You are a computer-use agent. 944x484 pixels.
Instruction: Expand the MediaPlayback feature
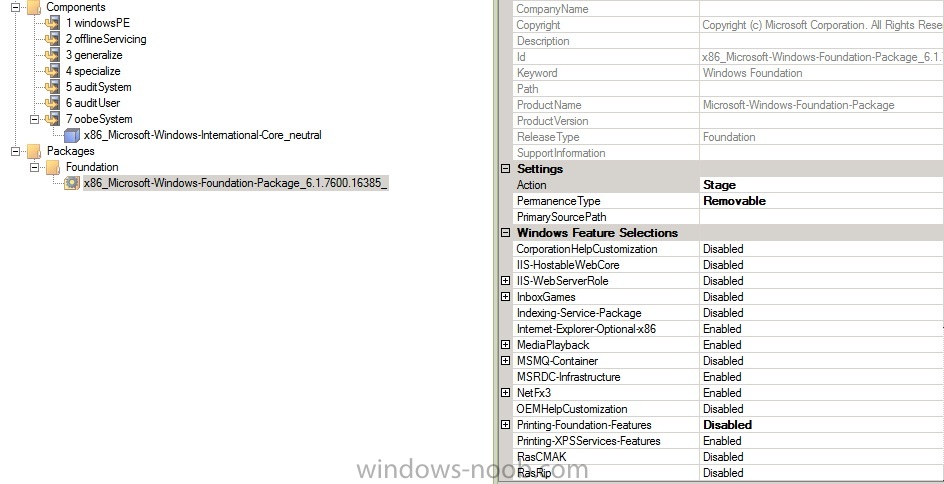506,345
